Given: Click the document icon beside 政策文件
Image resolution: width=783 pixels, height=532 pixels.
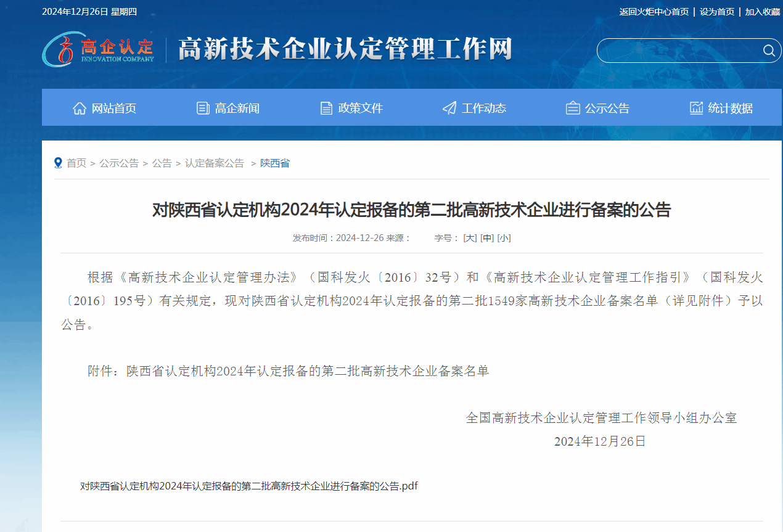Looking at the screenshot, I should tap(326, 108).
